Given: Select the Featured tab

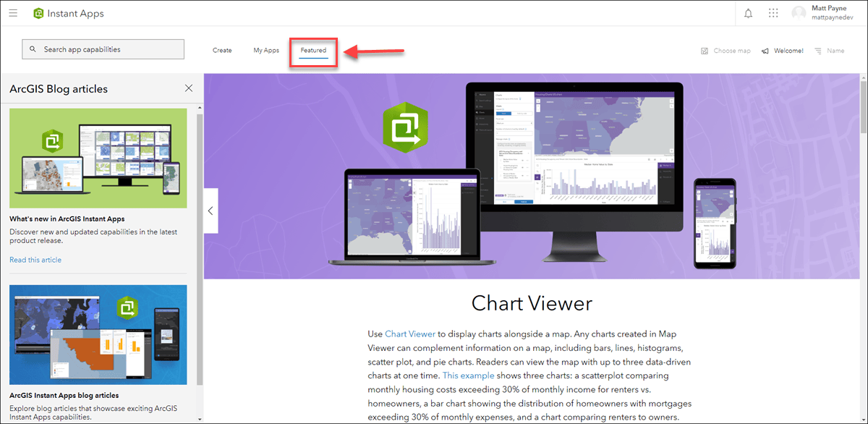Looking at the screenshot, I should 314,50.
